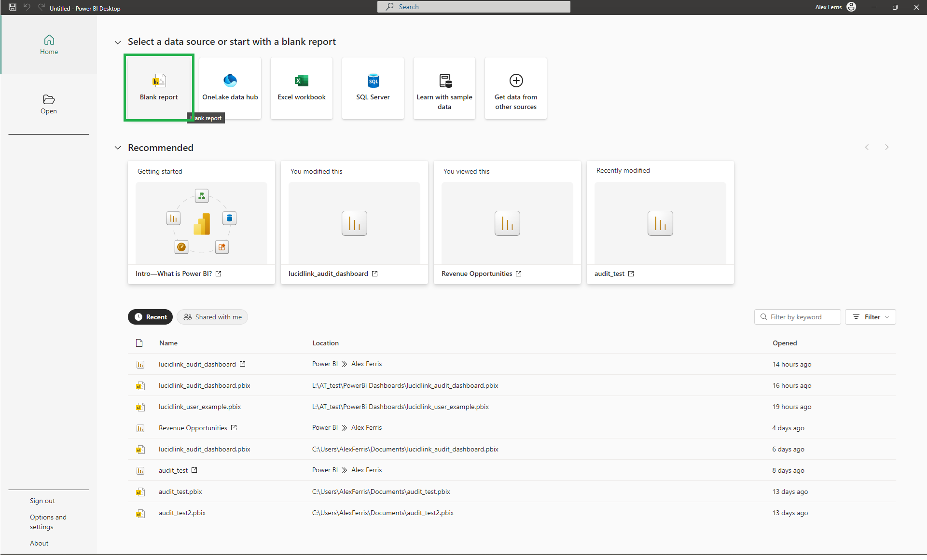Open audit_test recommended card thumbnail

pyautogui.click(x=660, y=223)
